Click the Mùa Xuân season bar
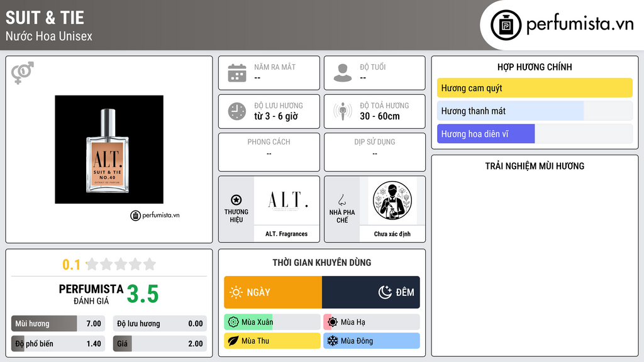Viewport: 644px width, 362px height. pyautogui.click(x=272, y=322)
